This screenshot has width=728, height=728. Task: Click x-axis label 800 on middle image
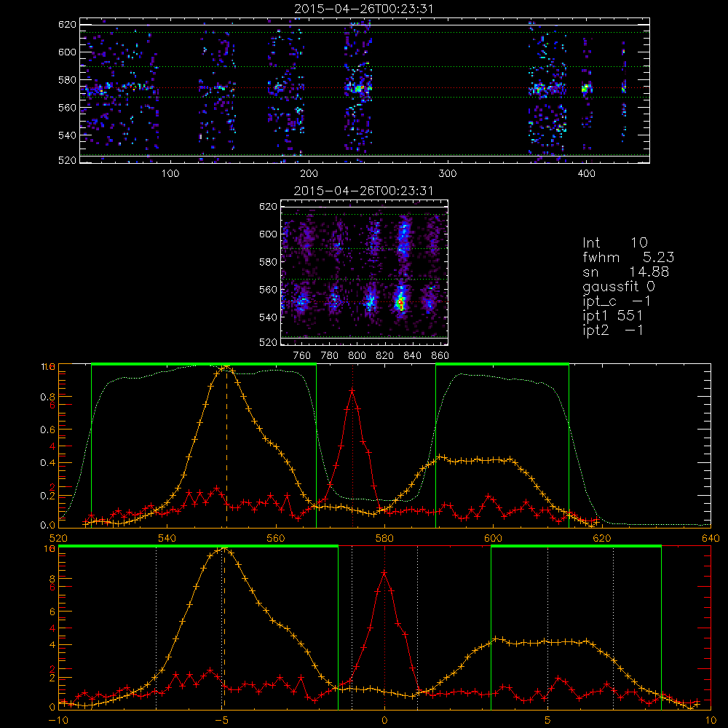pos(357,355)
